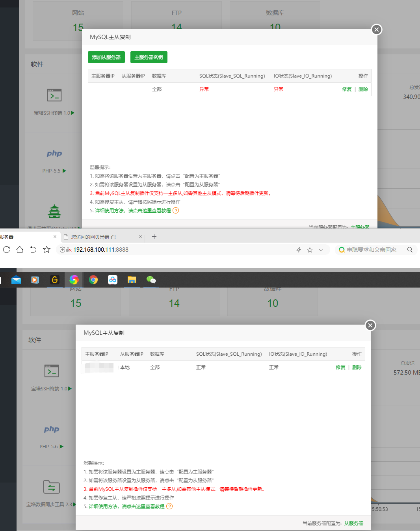Click the security shield icon in address bar
The width and height of the screenshot is (420, 531).
point(62,250)
